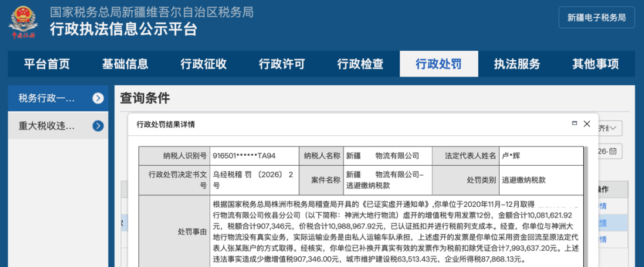Click the 新疆电子税务局 button
This screenshot has width=644, height=267.
click(596, 17)
